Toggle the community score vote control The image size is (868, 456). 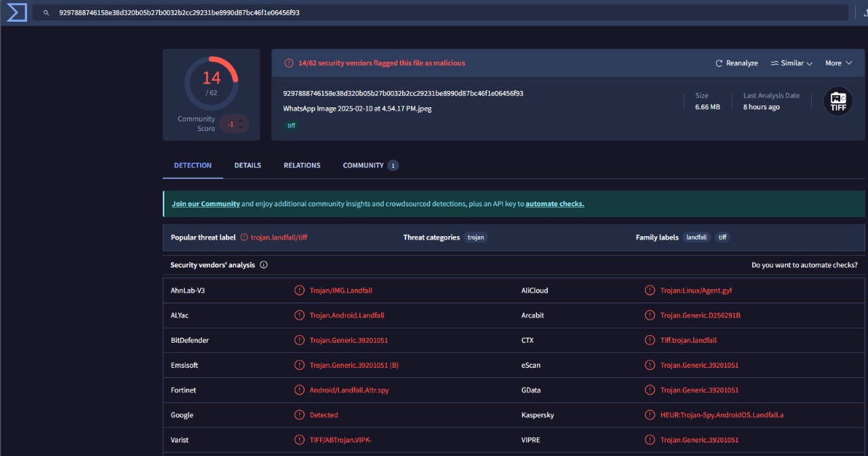click(234, 124)
